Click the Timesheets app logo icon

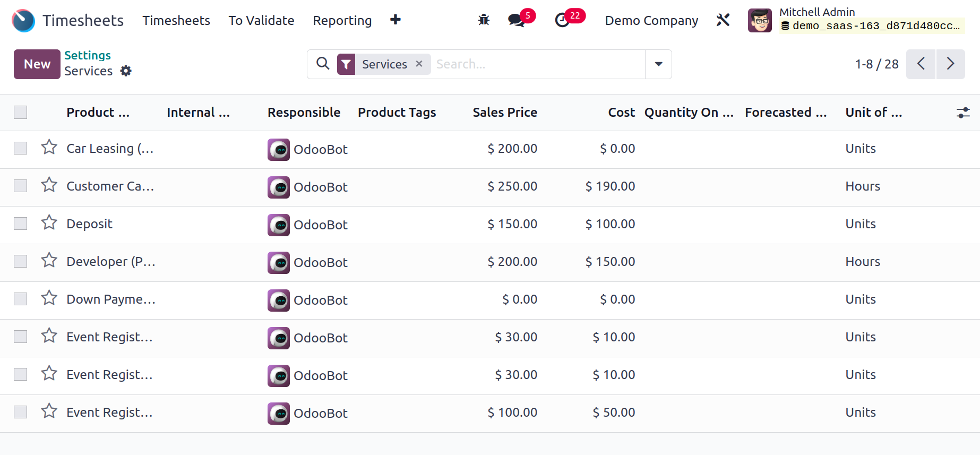pos(23,21)
